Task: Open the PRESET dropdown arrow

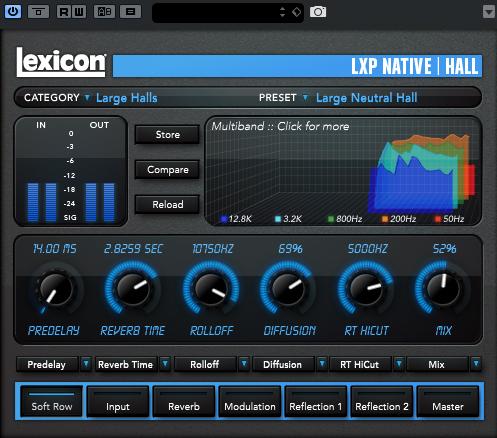Action: (305, 98)
